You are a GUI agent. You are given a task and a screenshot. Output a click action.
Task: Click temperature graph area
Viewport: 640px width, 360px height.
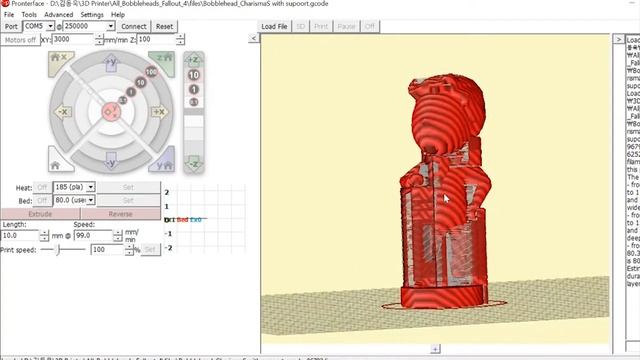click(x=205, y=219)
